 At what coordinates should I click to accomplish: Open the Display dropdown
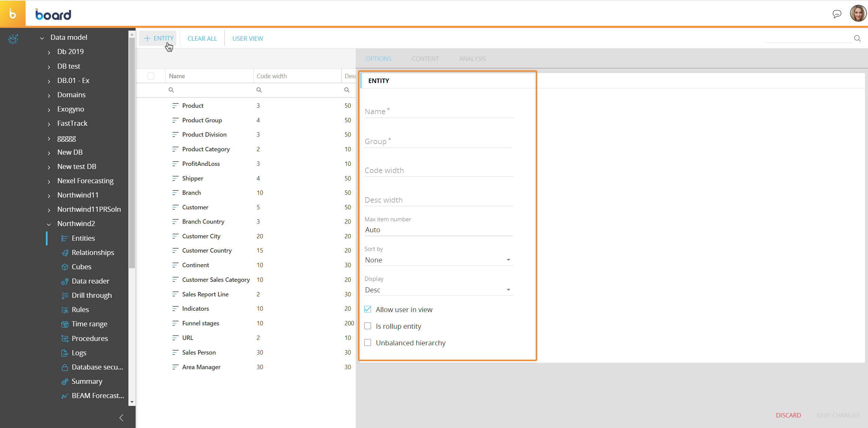click(x=438, y=290)
